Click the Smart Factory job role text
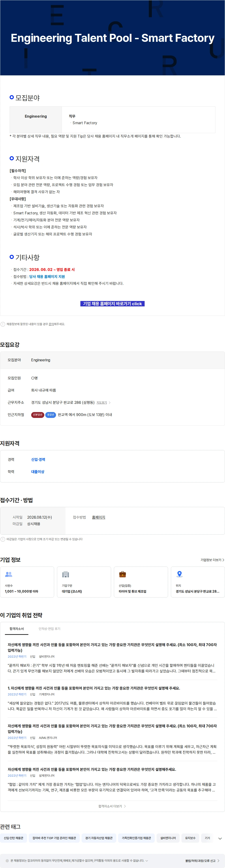Screen dimensions: 225x868 85,123
